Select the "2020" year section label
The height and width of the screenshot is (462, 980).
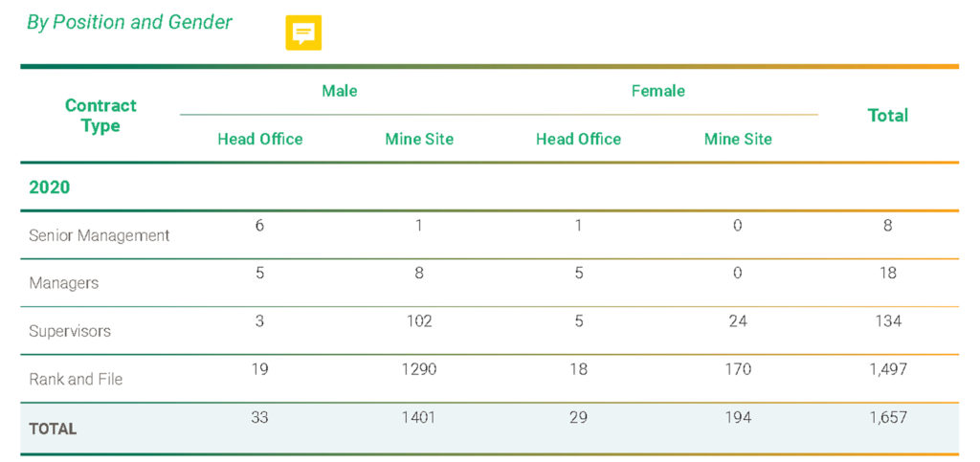50,187
